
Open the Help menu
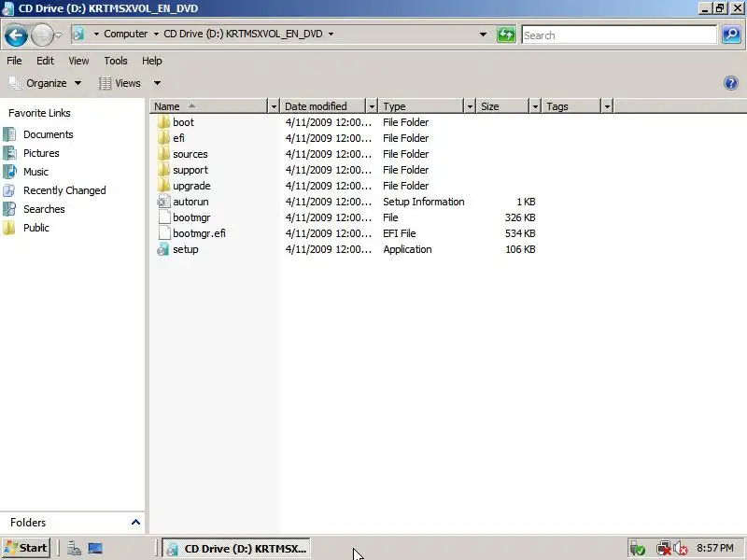(x=152, y=61)
